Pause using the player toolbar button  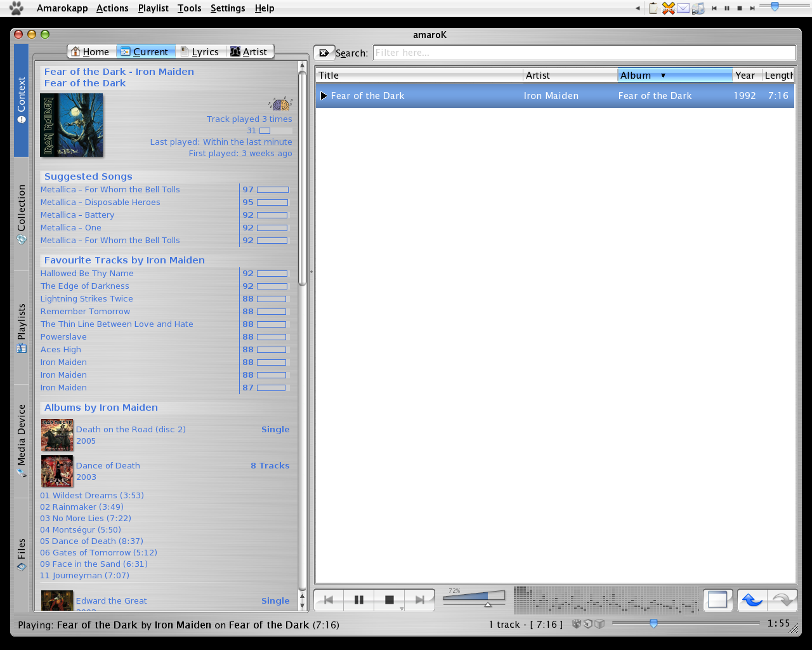coord(358,599)
